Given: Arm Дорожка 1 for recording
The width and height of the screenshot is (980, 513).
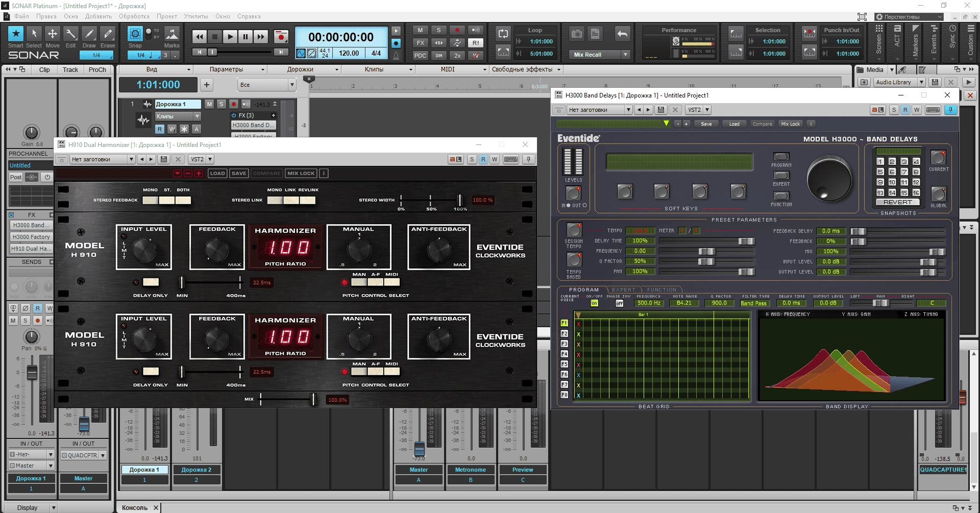Looking at the screenshot, I should click(234, 104).
